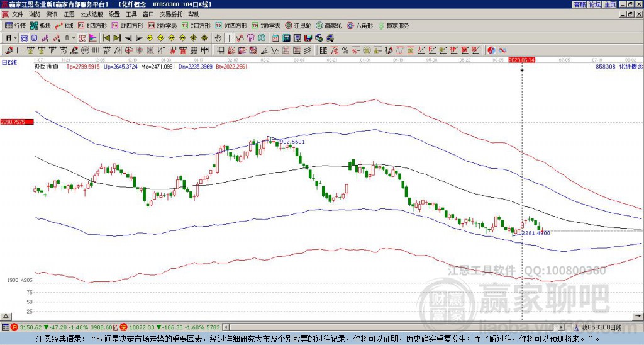
Task: Click the 2902.5601 high price label
Action: tap(291, 142)
